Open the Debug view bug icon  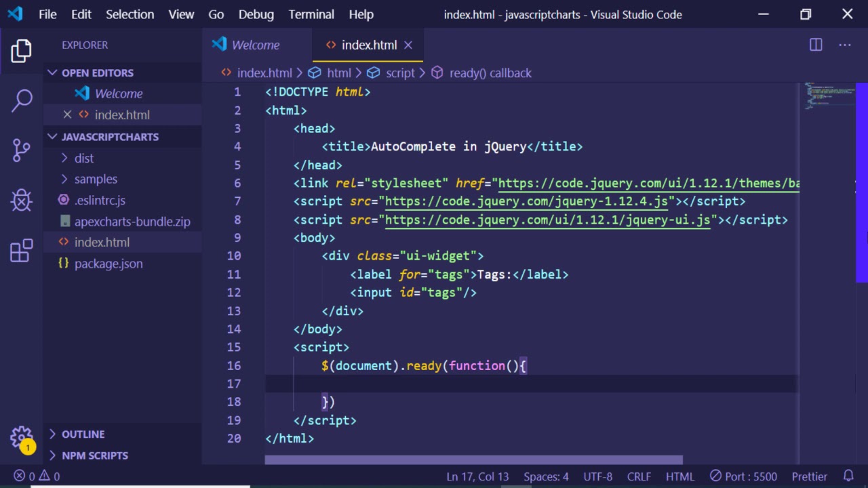click(x=22, y=200)
